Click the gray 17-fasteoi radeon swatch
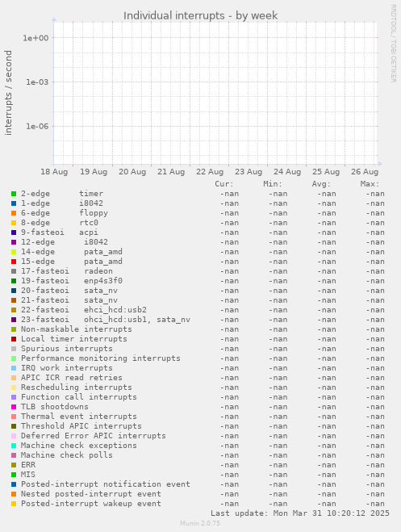 (14, 271)
